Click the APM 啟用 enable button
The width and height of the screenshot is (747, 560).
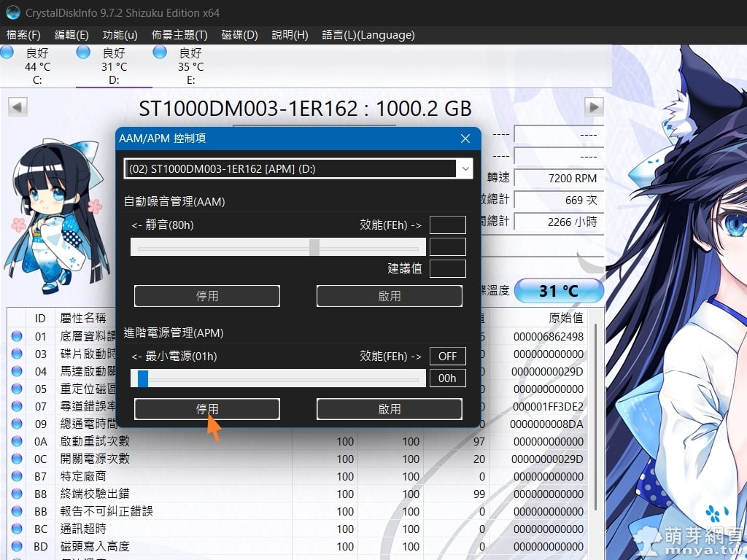(x=389, y=409)
